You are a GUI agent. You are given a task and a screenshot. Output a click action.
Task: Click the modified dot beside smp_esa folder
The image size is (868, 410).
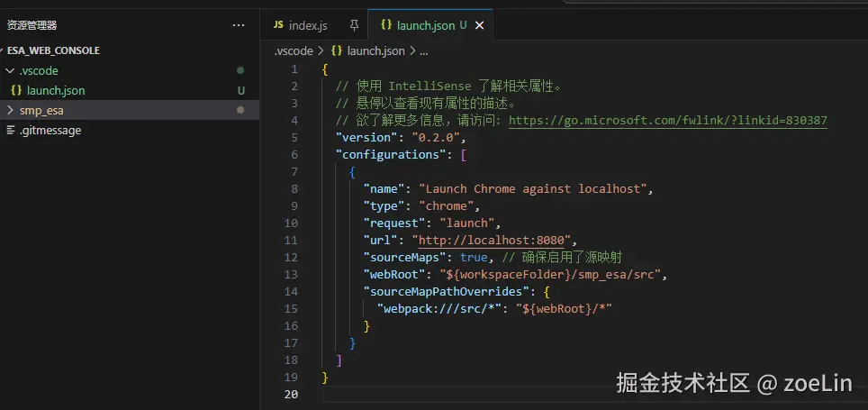coord(240,110)
